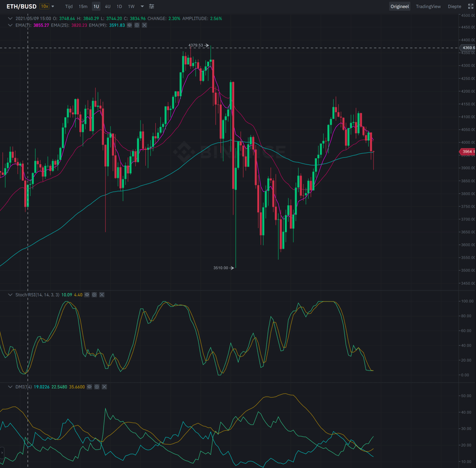Open EMA indicator settings

(137, 26)
